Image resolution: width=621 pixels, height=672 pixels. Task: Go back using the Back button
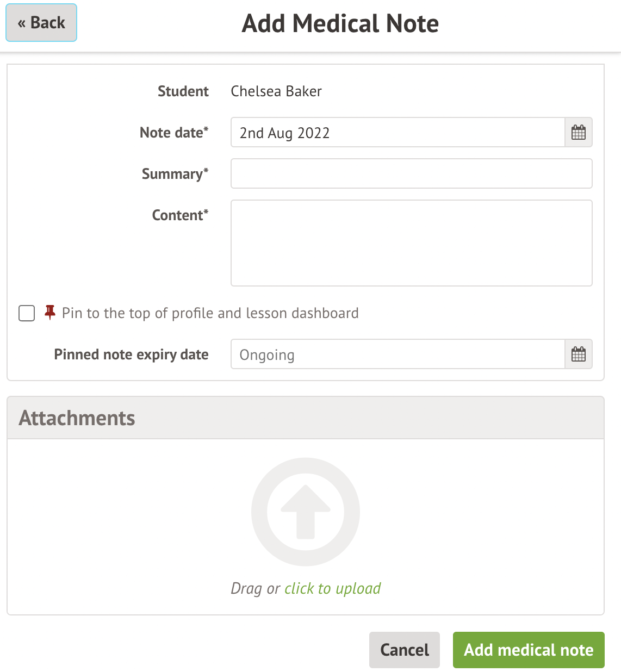tap(41, 23)
